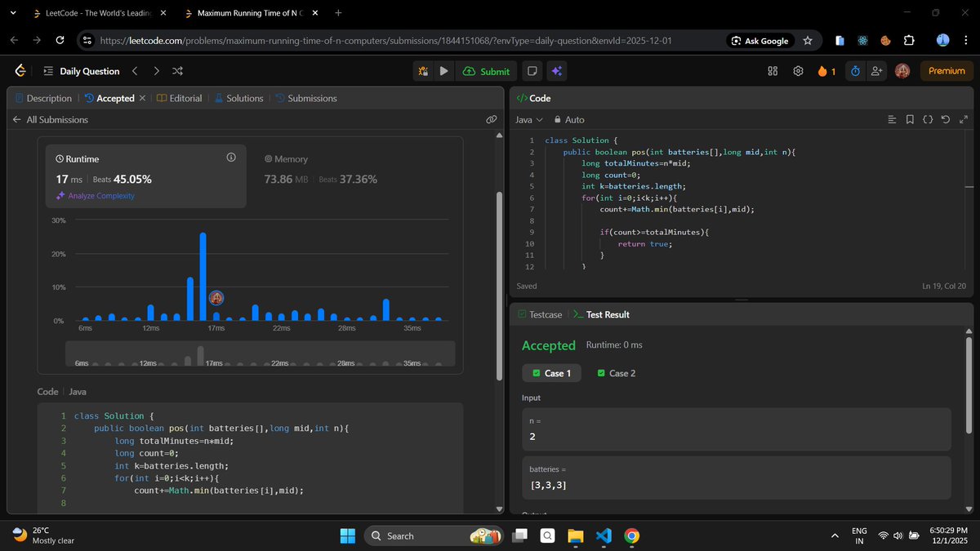Click the LeetCode logo icon
Viewport: 980px width, 551px height.
click(x=20, y=71)
